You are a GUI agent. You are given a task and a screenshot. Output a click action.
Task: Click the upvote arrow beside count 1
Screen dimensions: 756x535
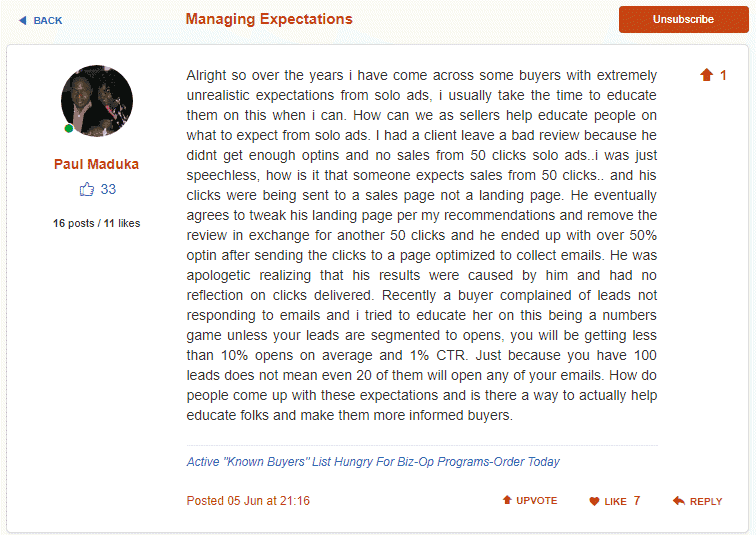tap(706, 75)
